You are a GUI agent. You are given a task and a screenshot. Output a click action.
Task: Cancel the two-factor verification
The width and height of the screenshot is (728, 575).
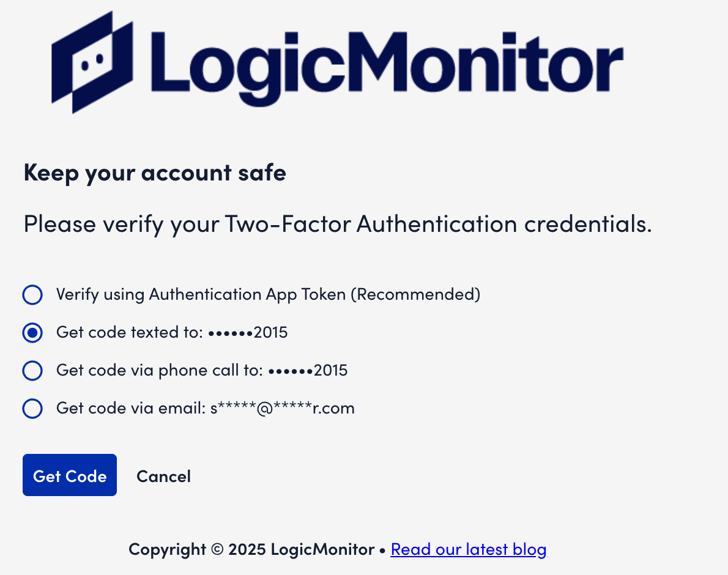[163, 476]
